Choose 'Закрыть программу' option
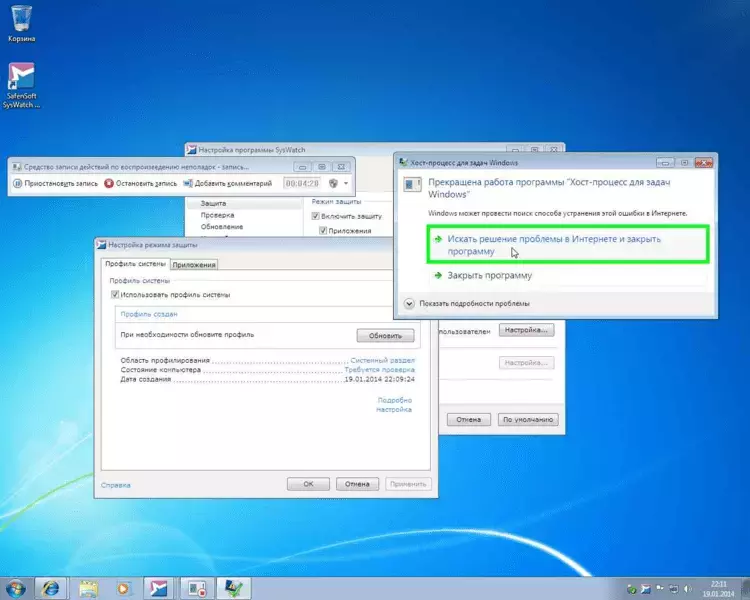The height and width of the screenshot is (600, 750). [x=568, y=276]
